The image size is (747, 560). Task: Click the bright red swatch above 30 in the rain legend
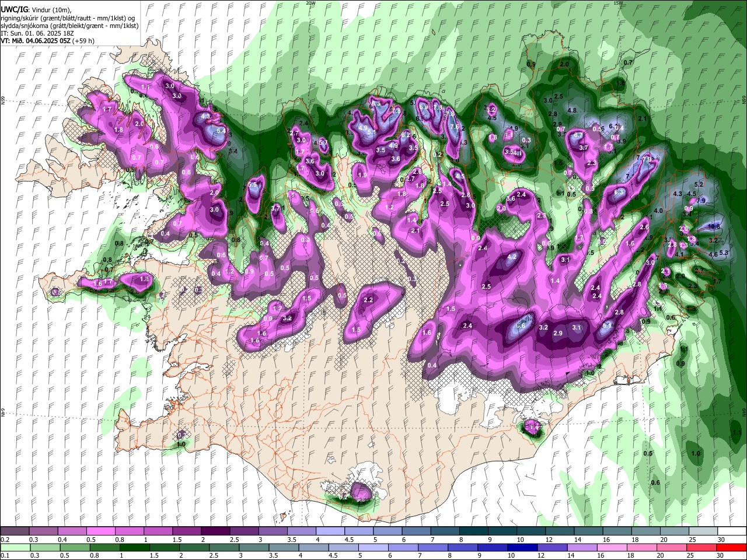click(x=731, y=547)
